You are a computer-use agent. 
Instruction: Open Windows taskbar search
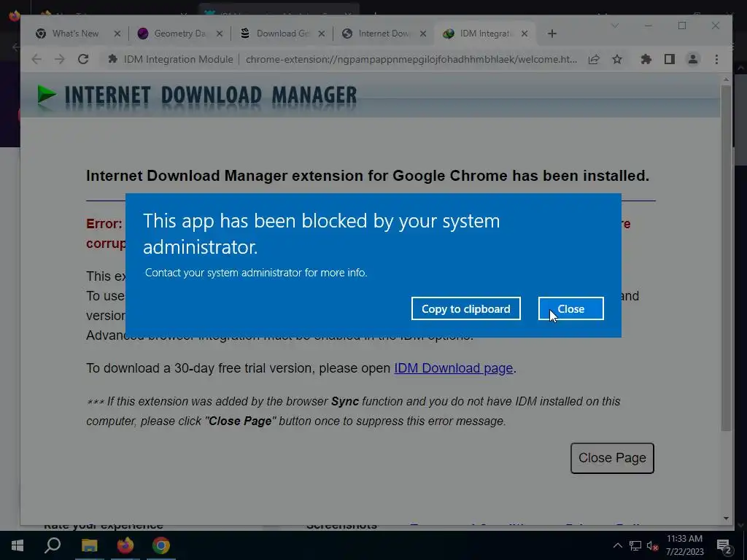(x=53, y=545)
